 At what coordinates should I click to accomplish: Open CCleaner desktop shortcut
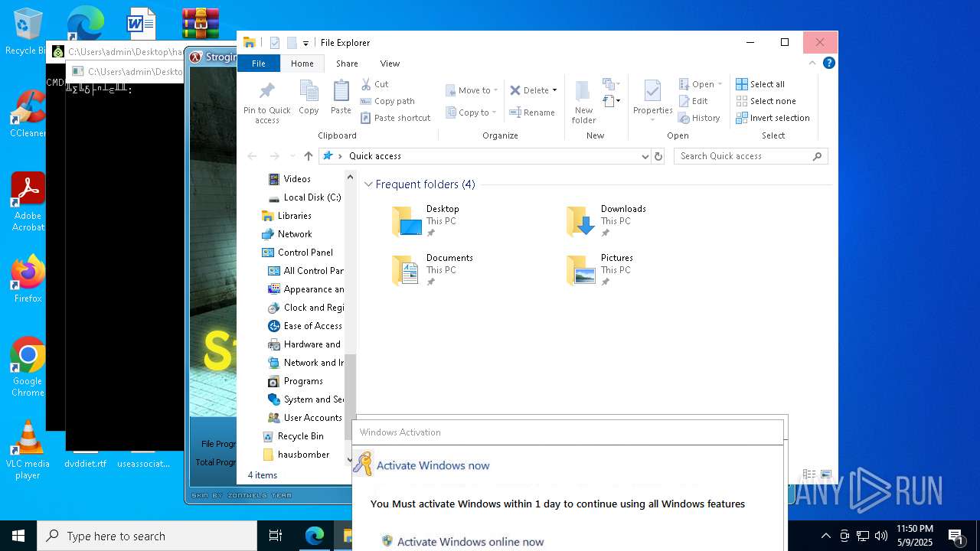[x=28, y=114]
